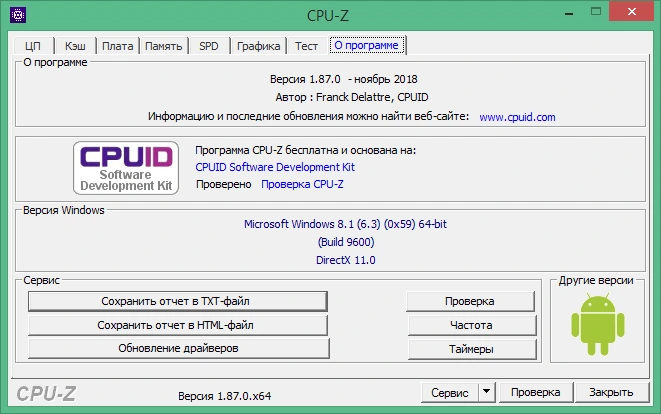Click the Таймеры button
The image size is (661, 414).
[x=472, y=349]
